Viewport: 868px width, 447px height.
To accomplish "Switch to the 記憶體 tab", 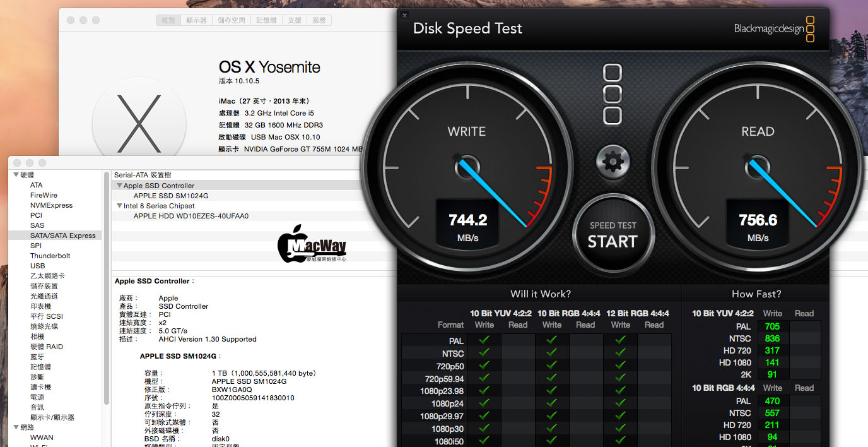I will point(266,20).
